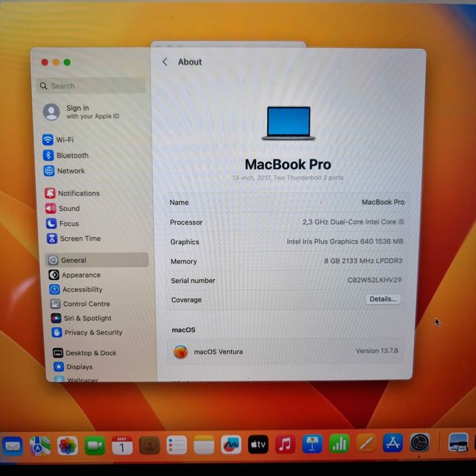Launch Keynote from the Dock
476x476 pixels.
[x=312, y=444]
